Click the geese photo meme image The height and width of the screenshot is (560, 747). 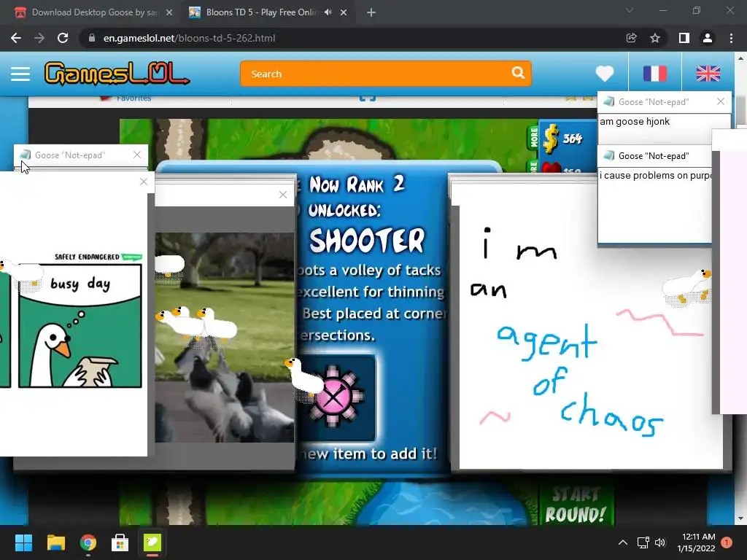(225, 337)
